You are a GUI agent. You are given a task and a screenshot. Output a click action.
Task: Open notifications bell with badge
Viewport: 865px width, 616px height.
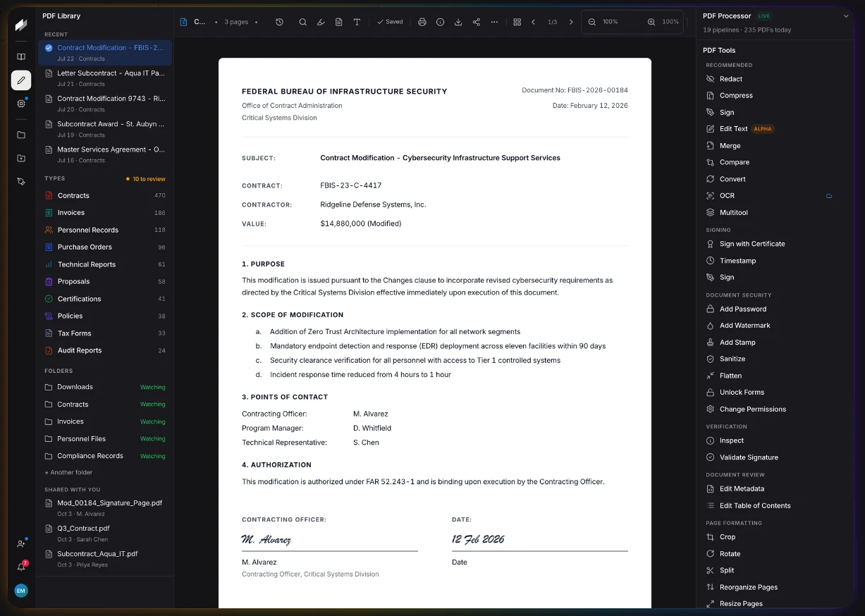(21, 567)
